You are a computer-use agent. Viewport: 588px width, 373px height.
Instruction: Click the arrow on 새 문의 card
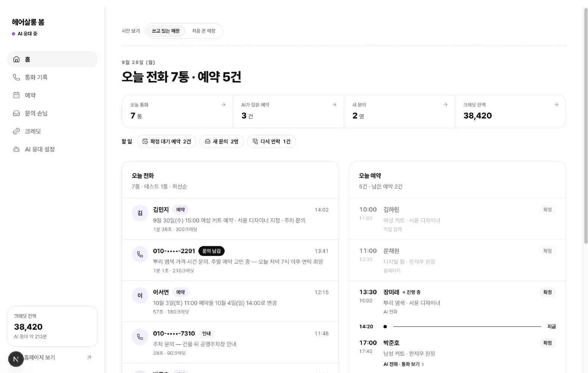click(x=445, y=105)
